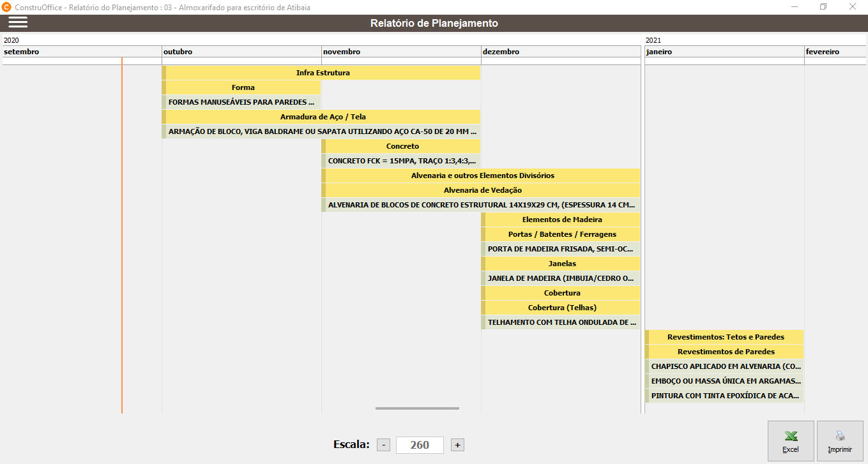Screen dimensions: 868x464
Task: Select EMBOÇO OU MASSA ÚNICA task
Action: [x=724, y=381]
